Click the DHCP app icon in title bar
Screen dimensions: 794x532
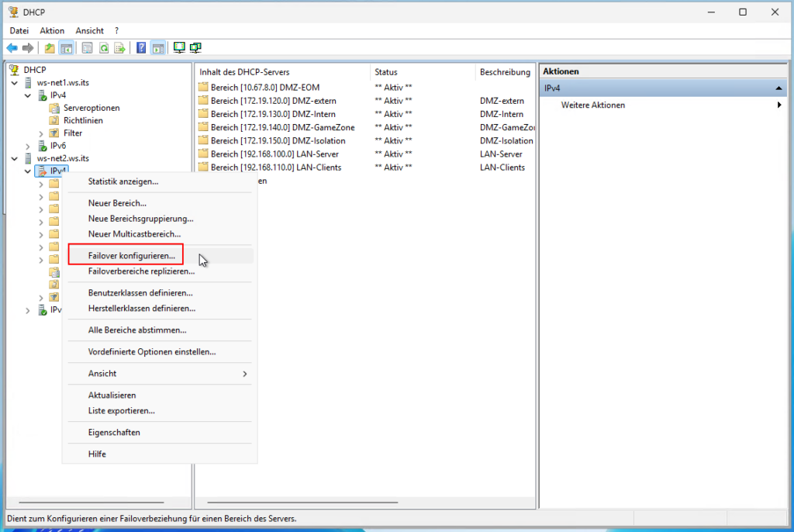tap(13, 12)
